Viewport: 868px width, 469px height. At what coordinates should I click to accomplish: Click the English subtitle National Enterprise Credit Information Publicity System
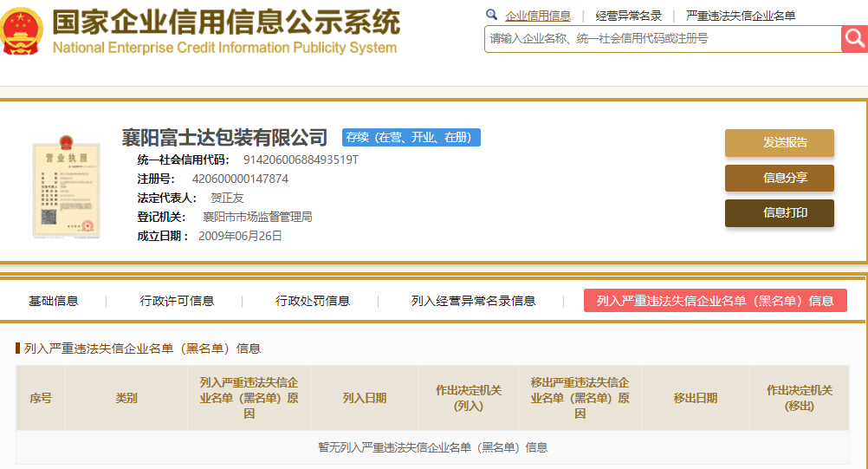tap(224, 48)
